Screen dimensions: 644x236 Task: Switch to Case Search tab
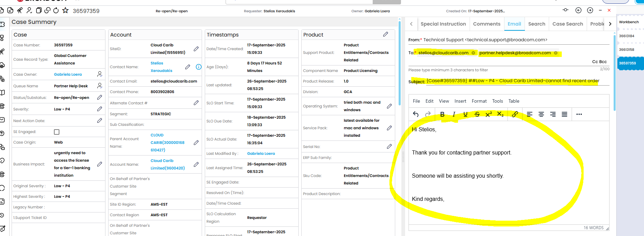[x=568, y=24]
